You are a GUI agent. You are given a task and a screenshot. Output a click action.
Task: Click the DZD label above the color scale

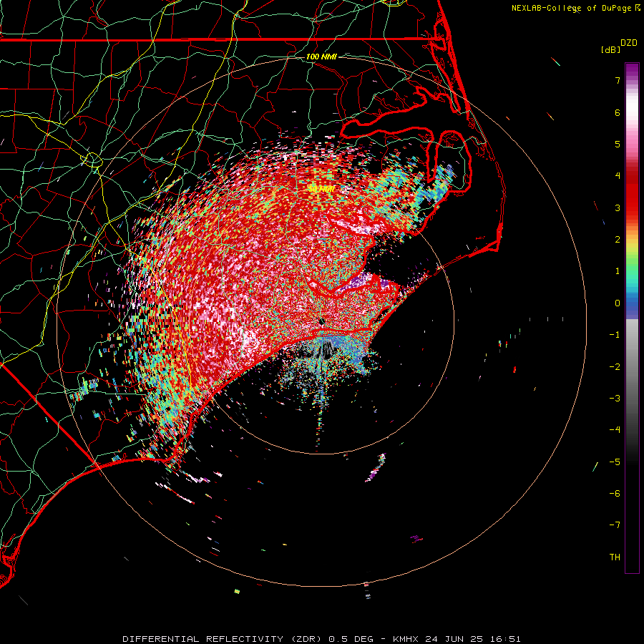[629, 43]
